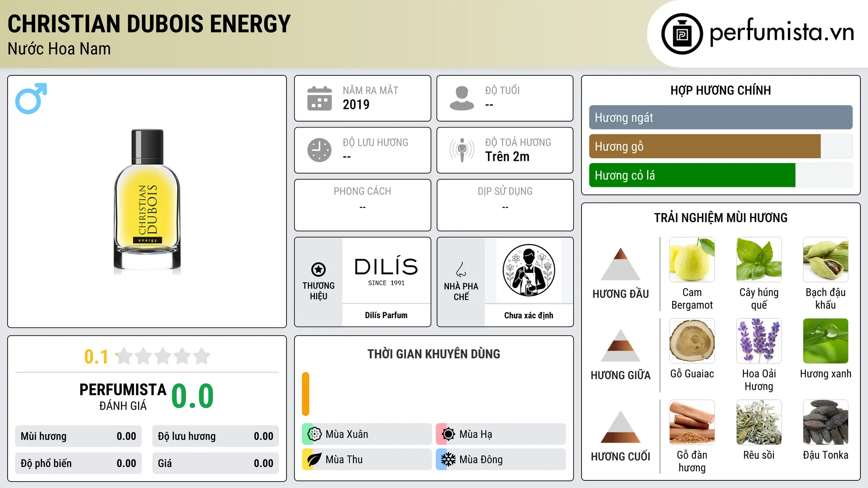
Task: Click the person silhouette icon for Độ tuổi
Action: pyautogui.click(x=462, y=98)
